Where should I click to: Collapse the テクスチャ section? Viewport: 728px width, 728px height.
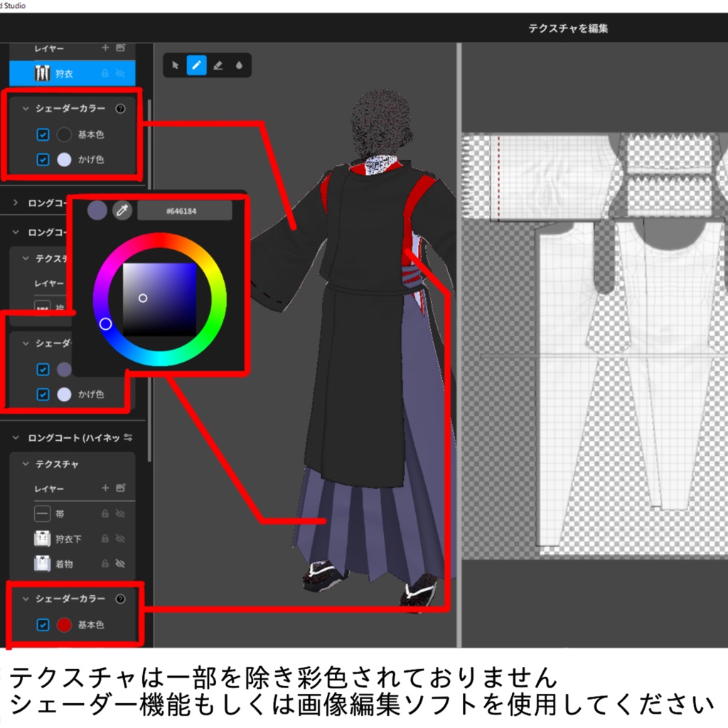tap(25, 463)
